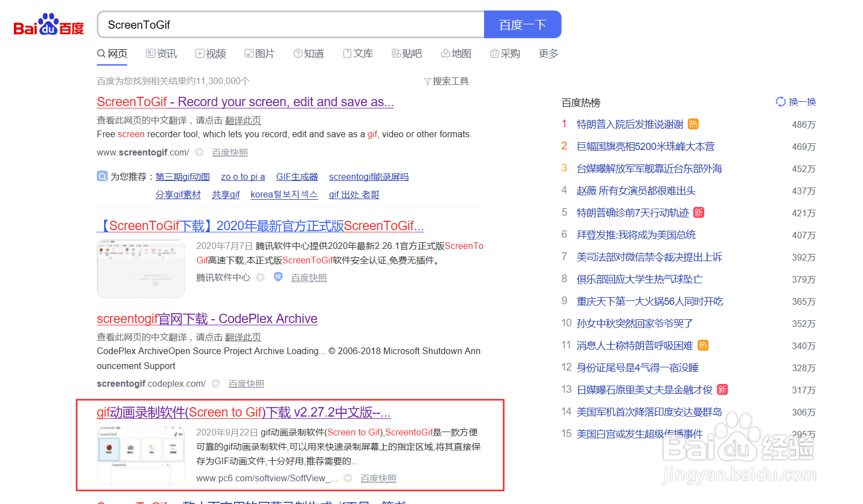This screenshot has width=863, height=504.
Task: Open the 知道 tab
Action: tap(309, 54)
